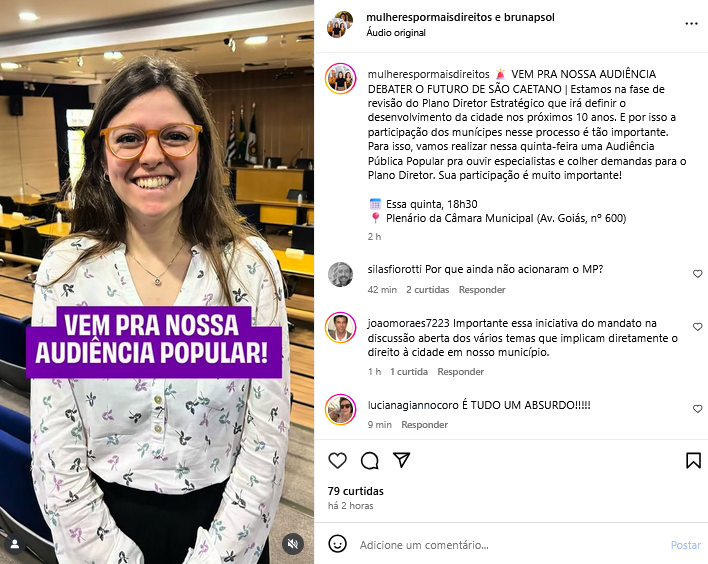Open the brunapsol profile link in header
Viewport: 708px width, 564px height.
529,17
